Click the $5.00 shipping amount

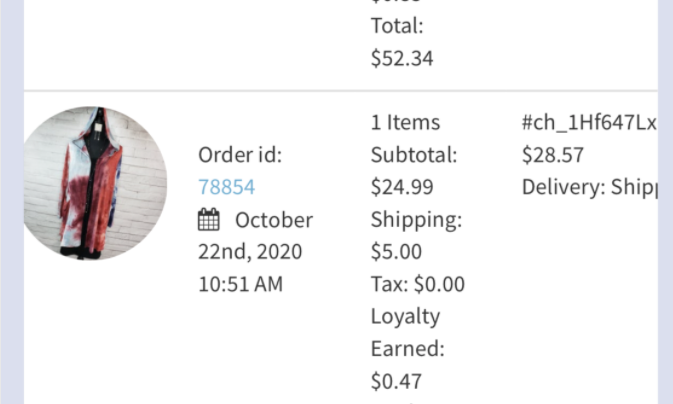[396, 252]
